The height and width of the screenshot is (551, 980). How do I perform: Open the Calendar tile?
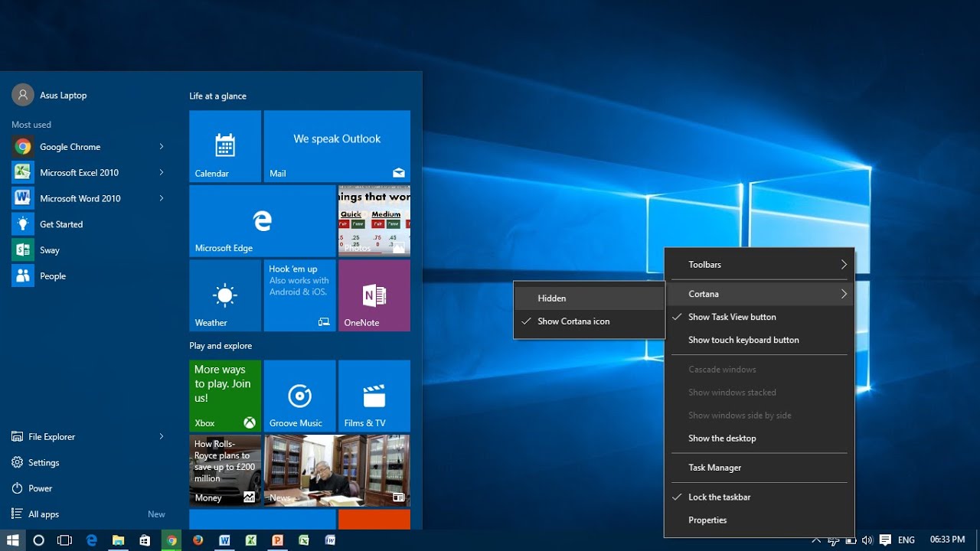point(225,146)
